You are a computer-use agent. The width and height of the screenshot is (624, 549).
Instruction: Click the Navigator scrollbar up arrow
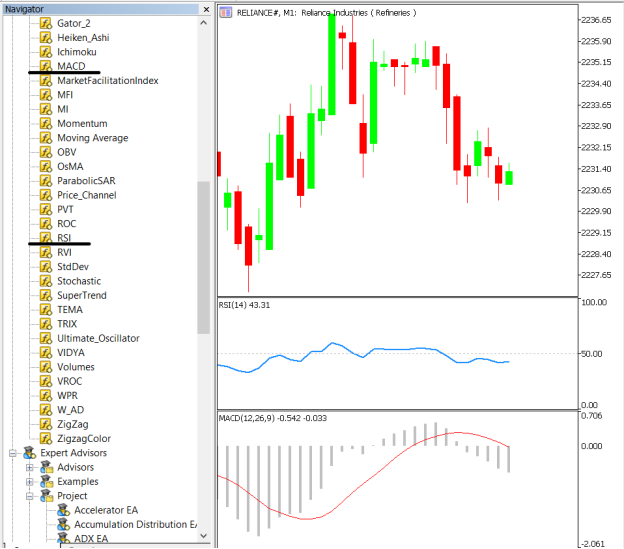point(203,23)
